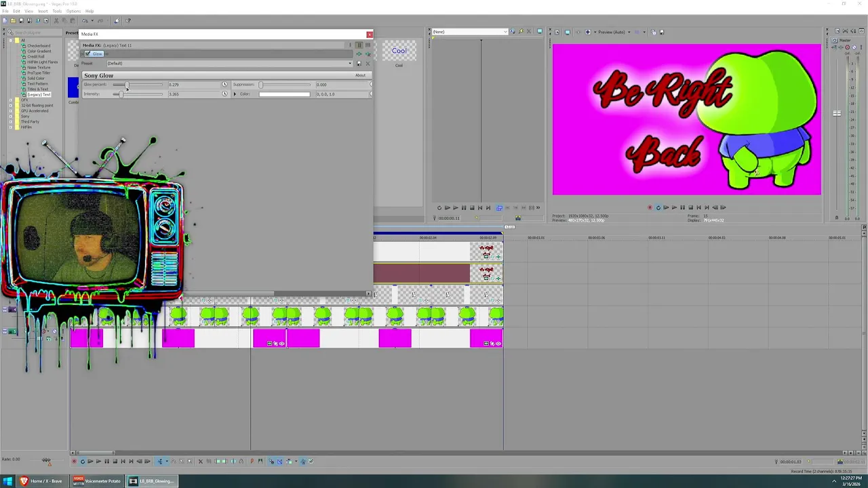This screenshot has height=488, width=868.
Task: Click the Master bus red automation icon
Action: coord(847,47)
